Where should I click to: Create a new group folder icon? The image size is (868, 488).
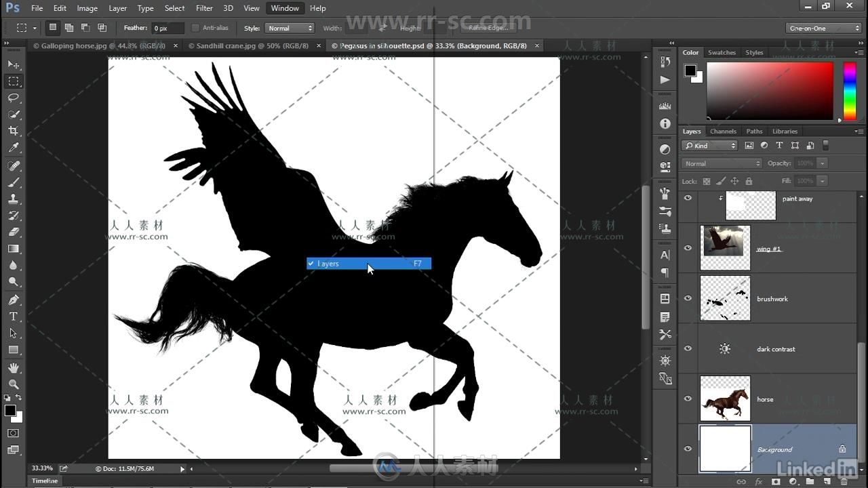coord(810,481)
